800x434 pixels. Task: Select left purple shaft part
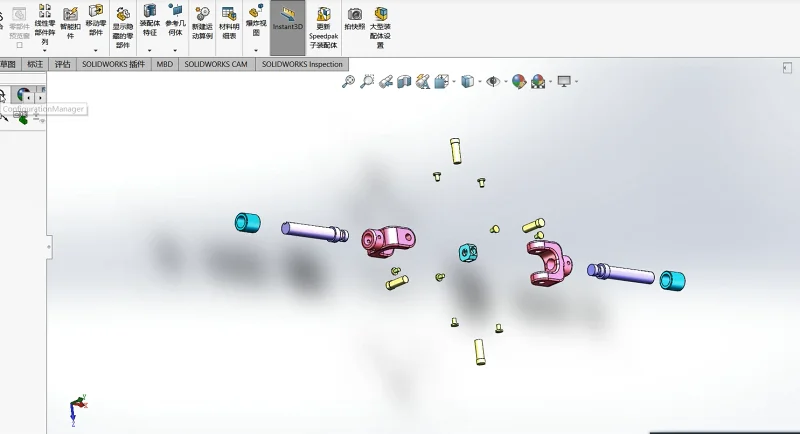pyautogui.click(x=314, y=232)
